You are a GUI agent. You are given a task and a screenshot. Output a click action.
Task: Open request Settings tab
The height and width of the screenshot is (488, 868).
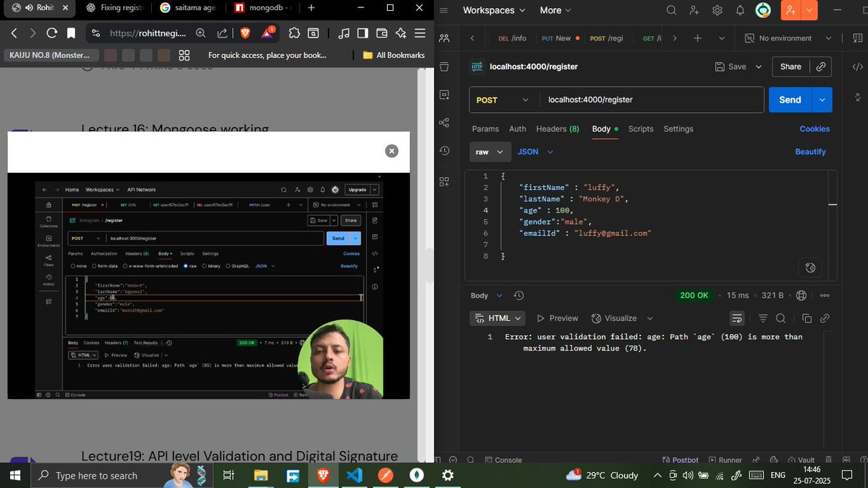coord(678,129)
